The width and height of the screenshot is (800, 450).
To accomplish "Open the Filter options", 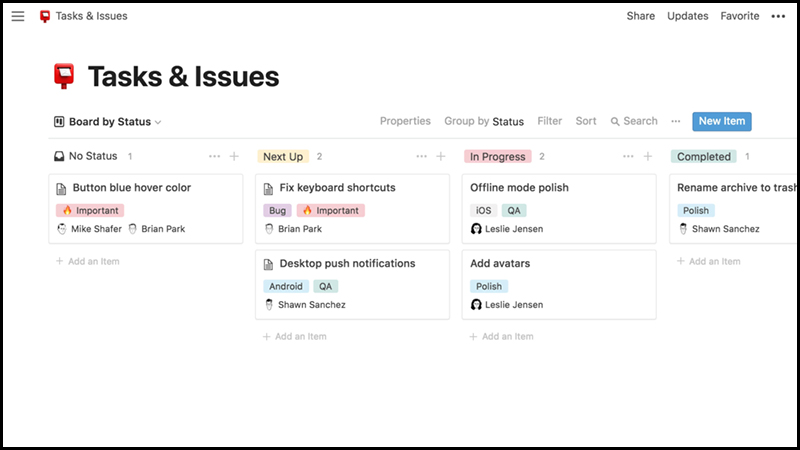I will tap(550, 122).
